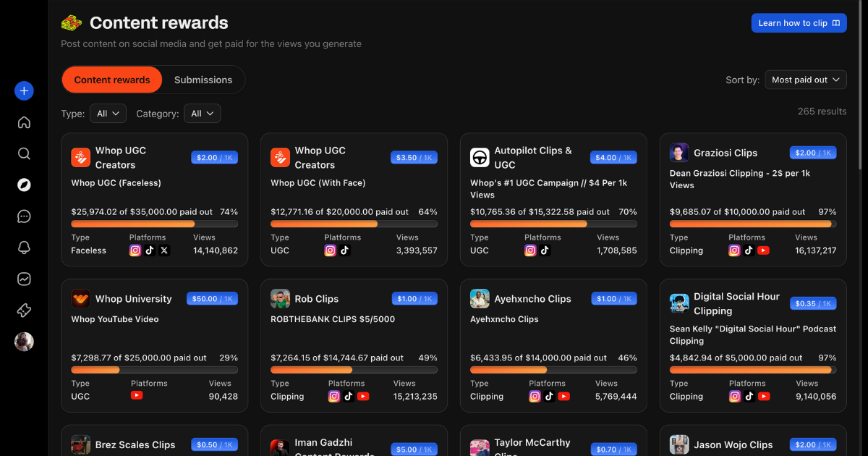The height and width of the screenshot is (456, 868).
Task: Click the Learn how to clip button
Action: click(x=799, y=23)
